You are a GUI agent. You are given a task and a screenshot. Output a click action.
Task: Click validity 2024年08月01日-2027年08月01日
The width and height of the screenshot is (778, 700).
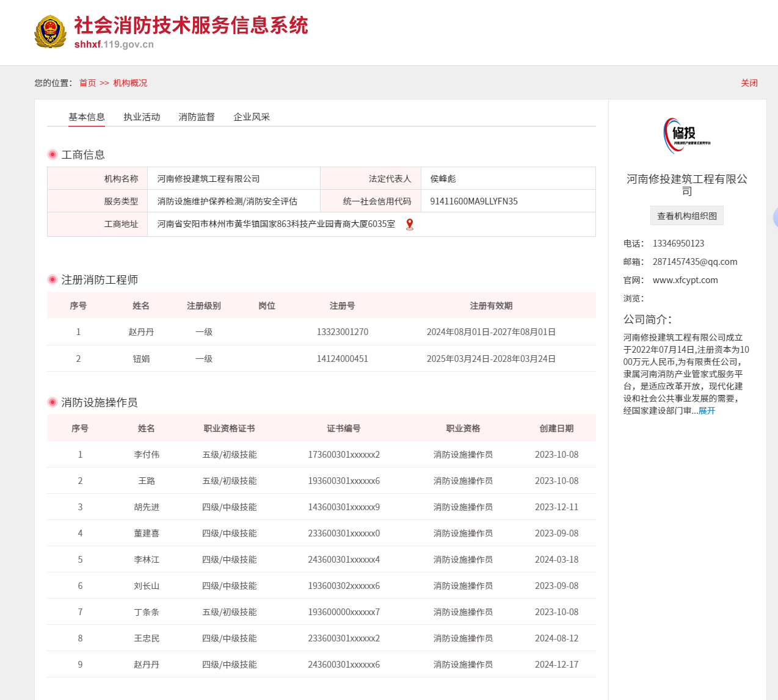(x=491, y=332)
